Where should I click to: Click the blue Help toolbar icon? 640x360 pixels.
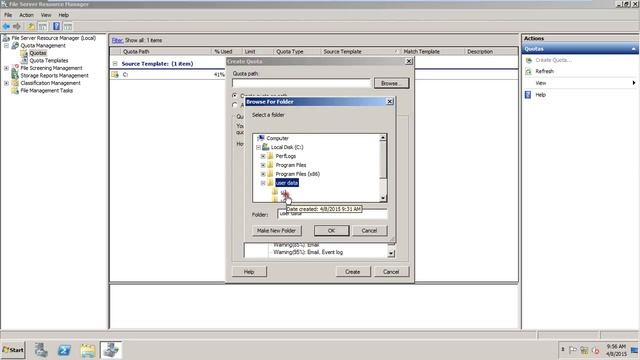tap(56, 27)
